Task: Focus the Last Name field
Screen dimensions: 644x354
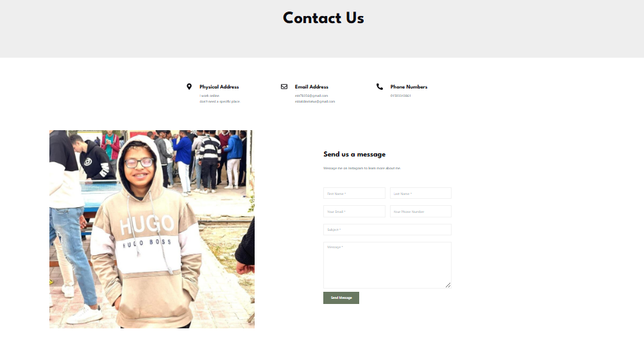Action: [x=421, y=194]
